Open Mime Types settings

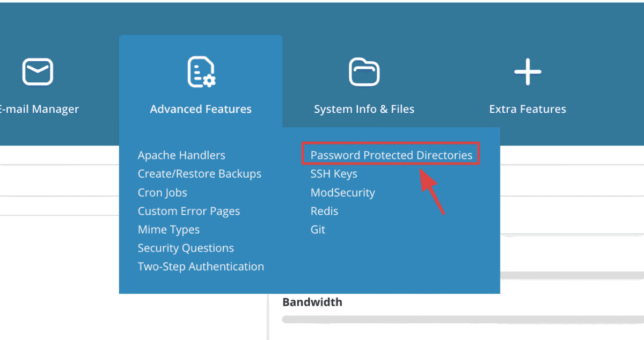[169, 229]
